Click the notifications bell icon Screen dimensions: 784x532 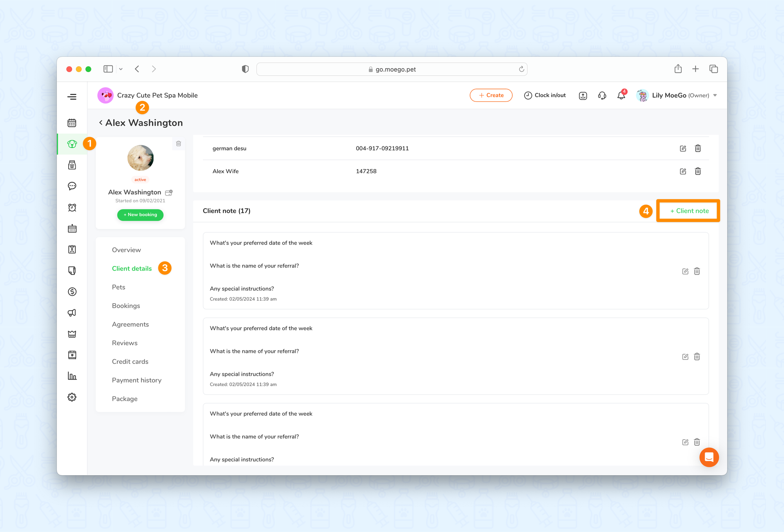(x=621, y=96)
